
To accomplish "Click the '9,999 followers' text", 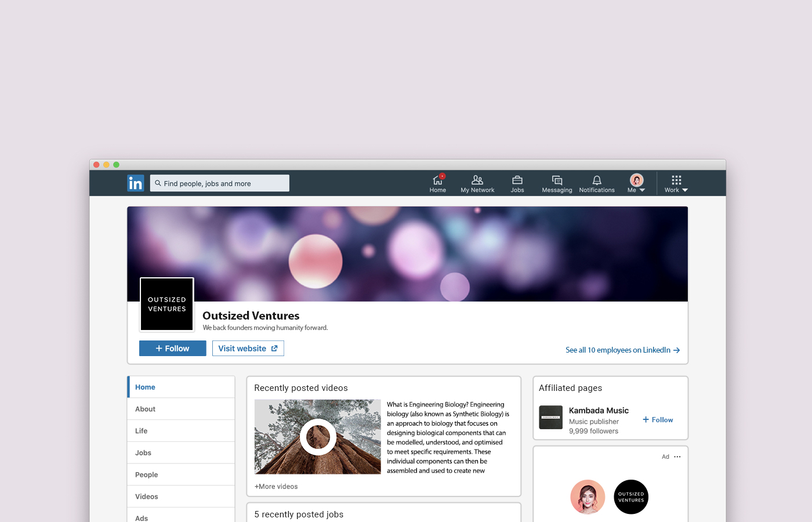I will (593, 431).
